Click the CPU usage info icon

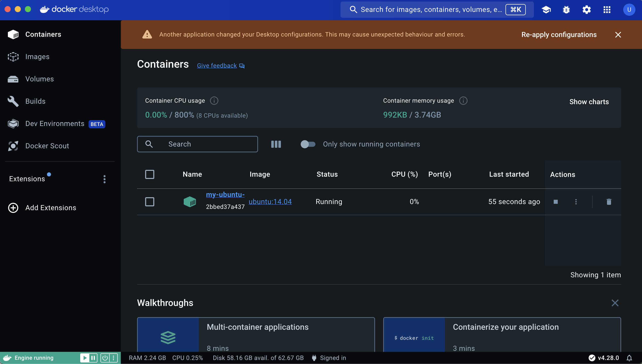(x=214, y=101)
